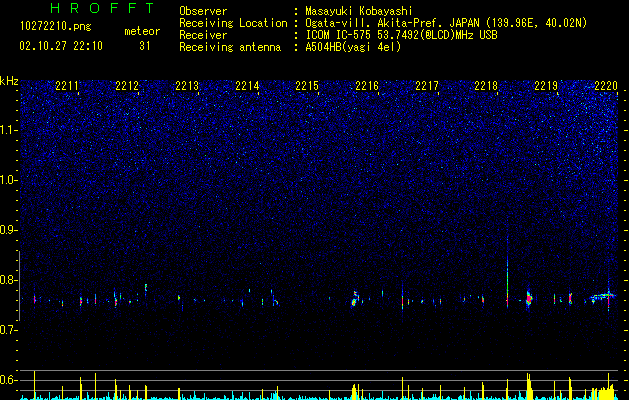Image resolution: width=629 pixels, height=400 pixels.
Task: Click the 2217 time marker
Action: (x=427, y=86)
